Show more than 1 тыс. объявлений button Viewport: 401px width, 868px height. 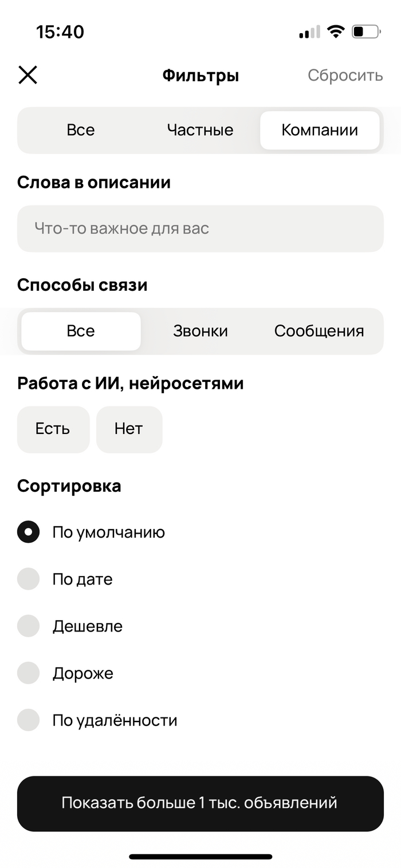200,803
